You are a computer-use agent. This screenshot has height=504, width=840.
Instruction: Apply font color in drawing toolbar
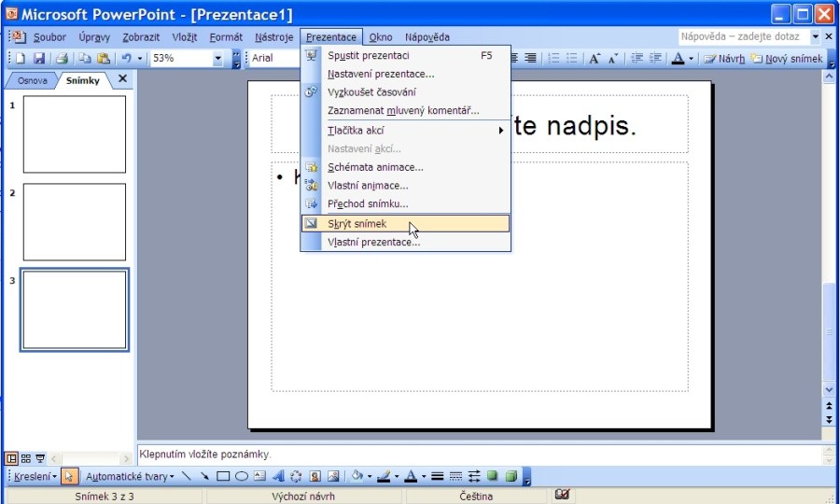pos(411,476)
